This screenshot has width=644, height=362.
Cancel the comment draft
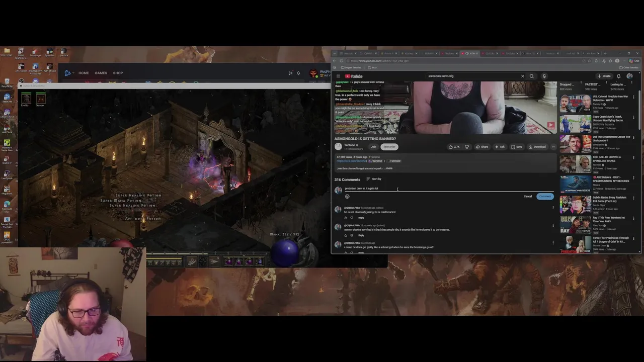(x=528, y=197)
